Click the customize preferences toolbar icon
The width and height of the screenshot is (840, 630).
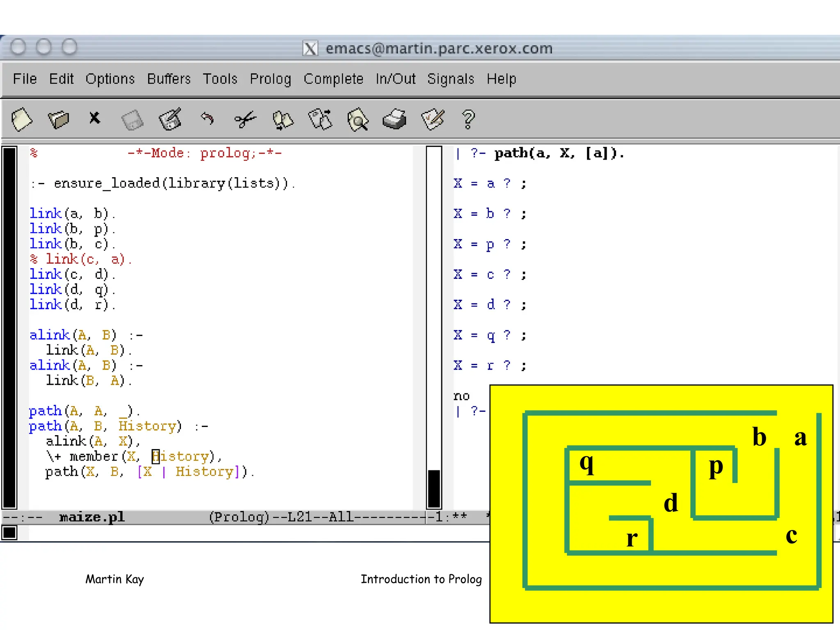[433, 119]
